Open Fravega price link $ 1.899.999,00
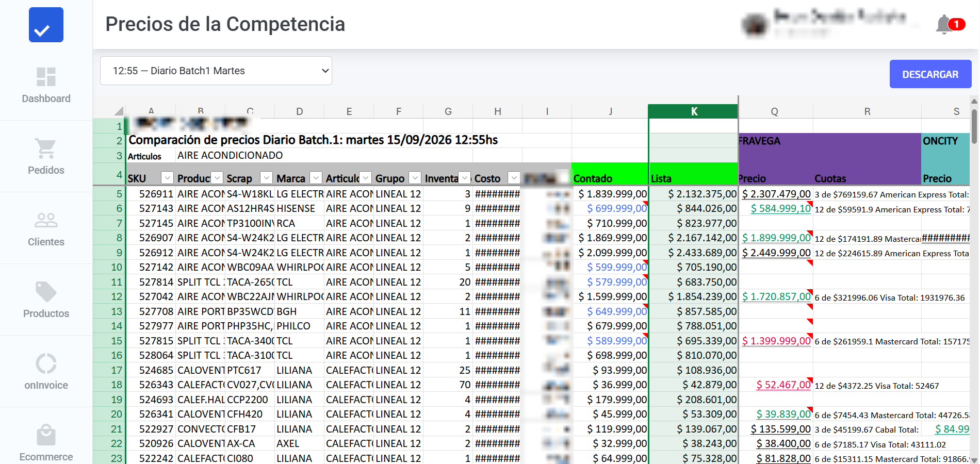 (x=776, y=238)
